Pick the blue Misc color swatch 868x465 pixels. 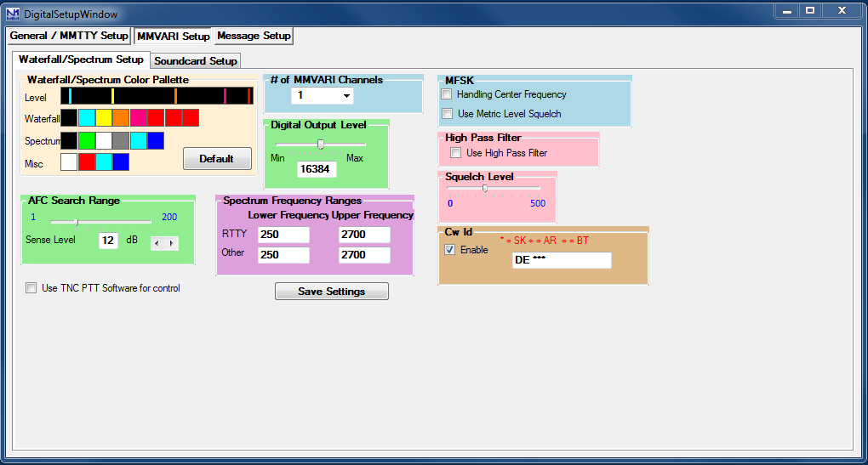click(x=121, y=162)
